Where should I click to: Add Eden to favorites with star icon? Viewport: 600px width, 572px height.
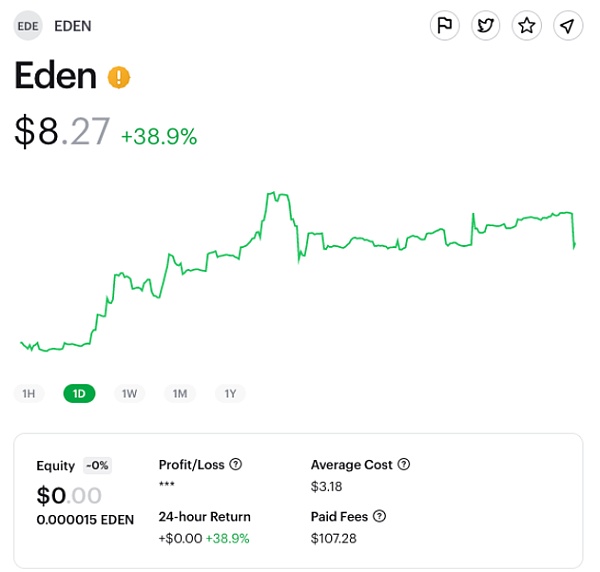pyautogui.click(x=526, y=25)
